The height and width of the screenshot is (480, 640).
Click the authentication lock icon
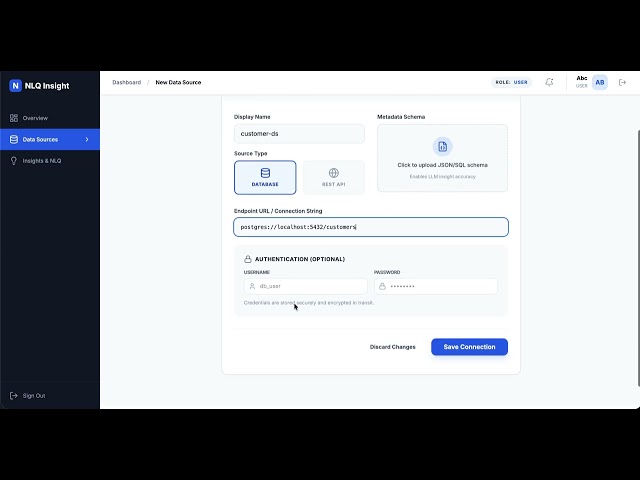tap(248, 259)
